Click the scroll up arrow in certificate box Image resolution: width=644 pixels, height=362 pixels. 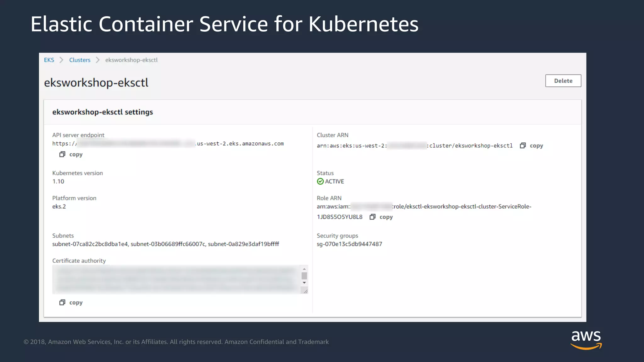(x=304, y=269)
